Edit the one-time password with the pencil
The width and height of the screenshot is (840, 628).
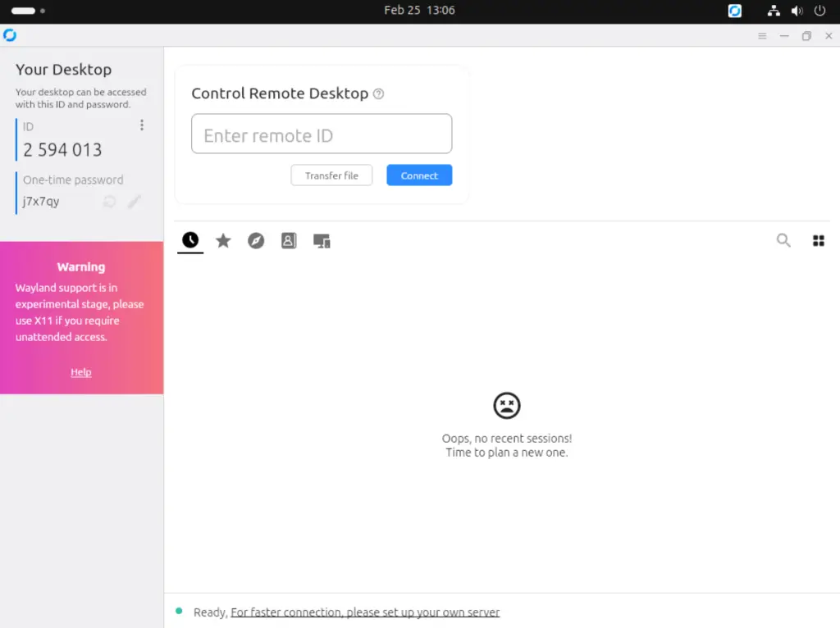(135, 201)
